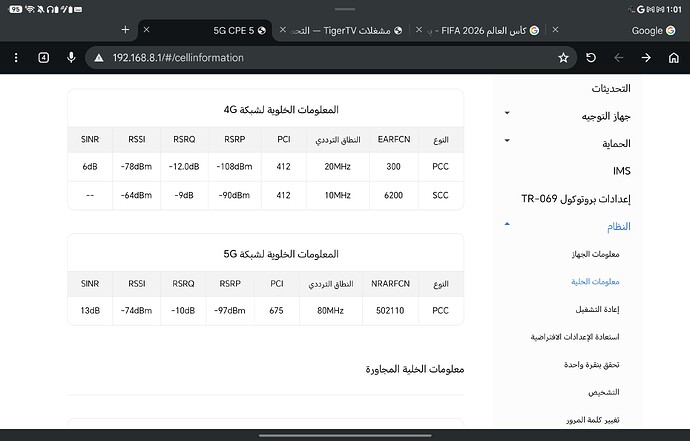Screen dimensions: 690x441
Task: Bookmark this page with the star icon
Action: click(563, 58)
